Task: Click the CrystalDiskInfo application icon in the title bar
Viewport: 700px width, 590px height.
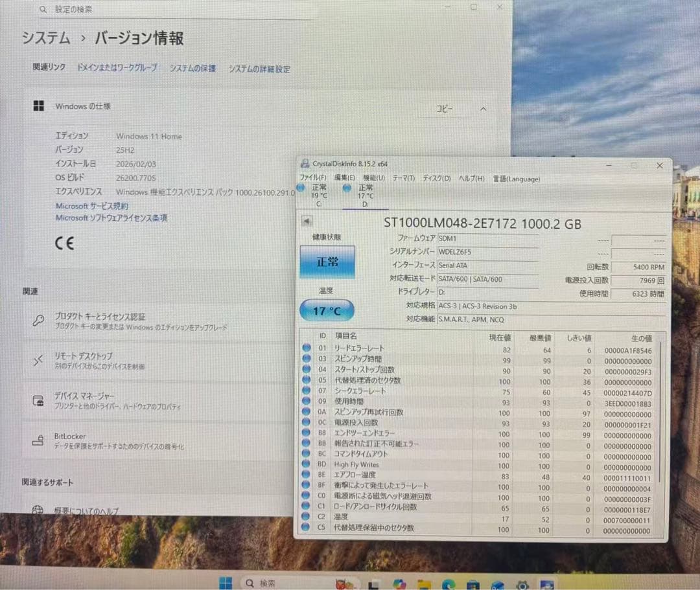Action: [x=305, y=166]
